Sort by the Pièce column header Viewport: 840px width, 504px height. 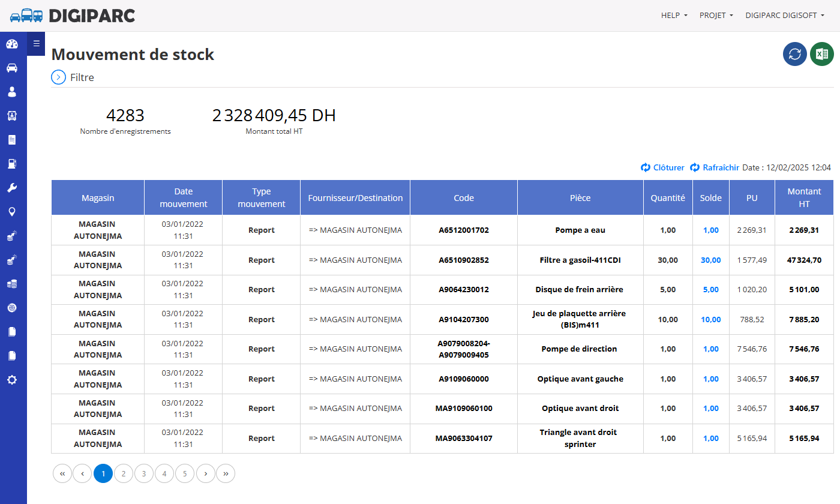580,197
